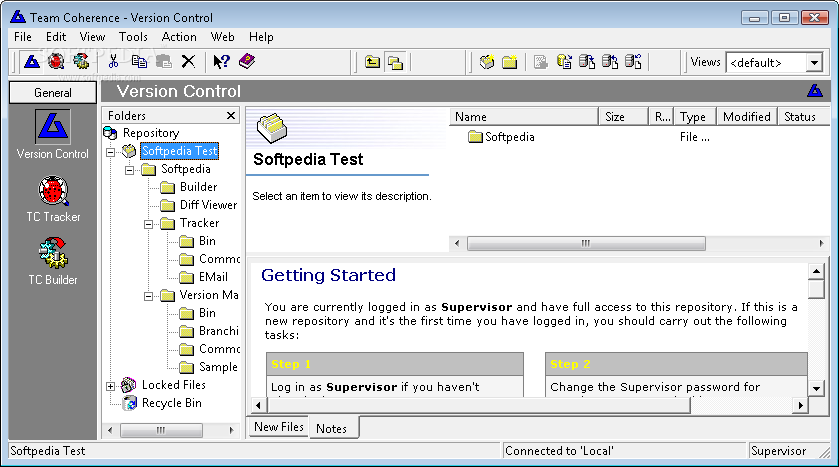Viewport: 839px width, 467px height.
Task: Click the new folder toolbar icon
Action: point(510,63)
